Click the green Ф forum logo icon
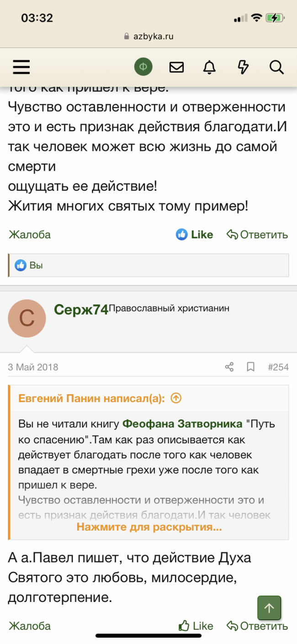The image size is (297, 644). click(143, 67)
